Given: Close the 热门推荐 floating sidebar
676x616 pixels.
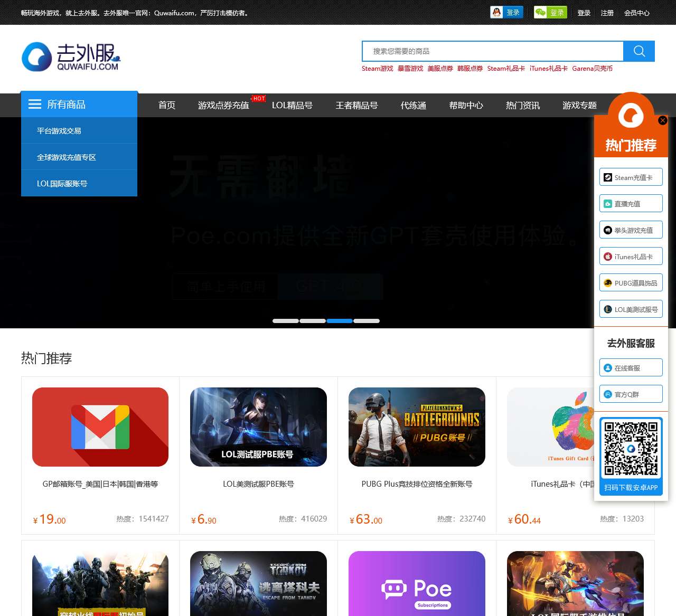Looking at the screenshot, I should [x=663, y=120].
